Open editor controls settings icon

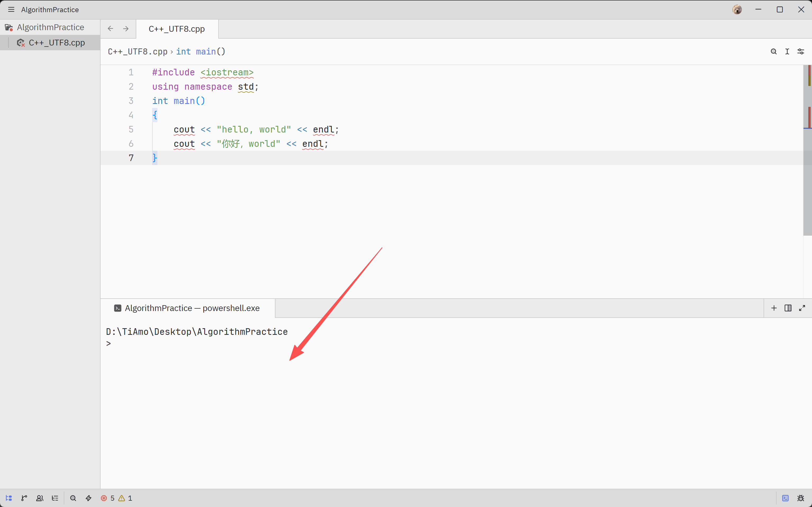[801, 52]
